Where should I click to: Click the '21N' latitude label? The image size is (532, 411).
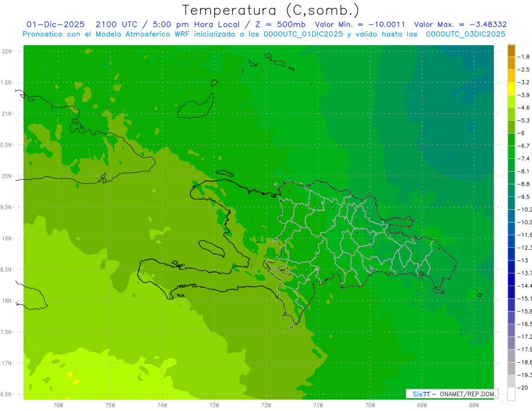click(x=7, y=114)
